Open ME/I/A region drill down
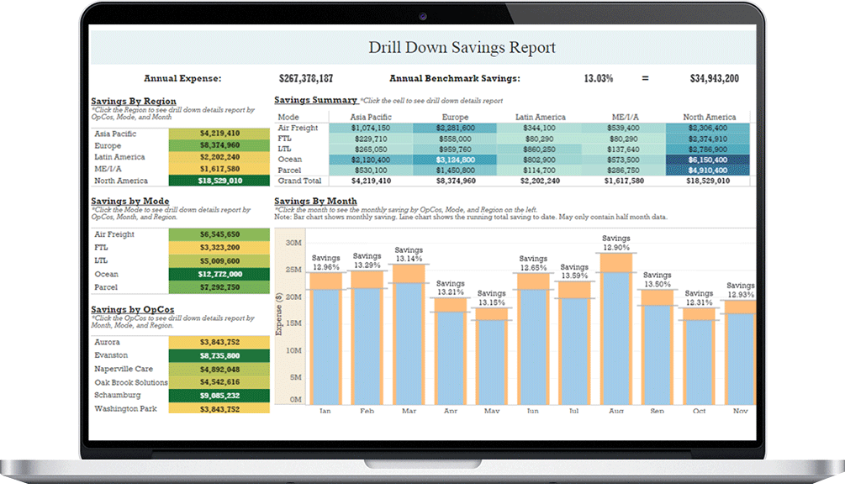The height and width of the screenshot is (504, 845). (181, 169)
